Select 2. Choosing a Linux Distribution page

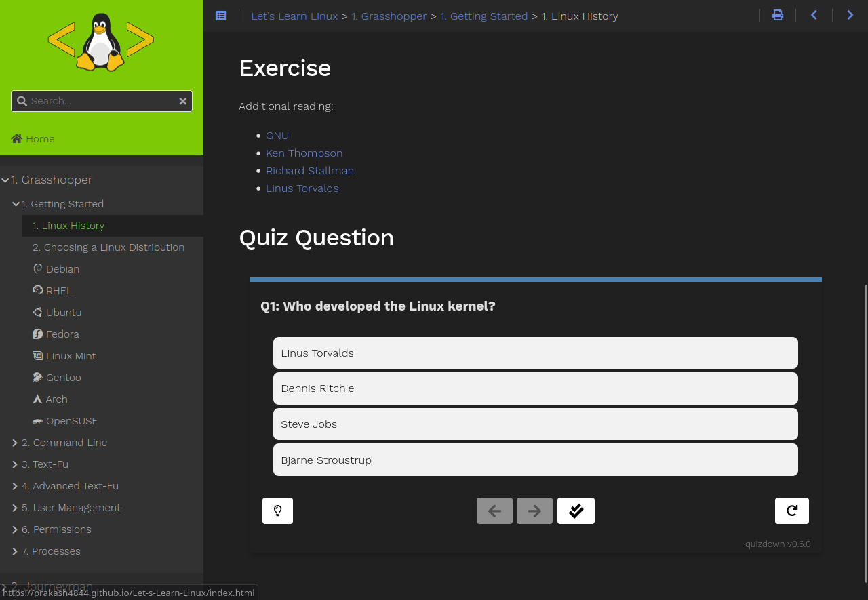click(108, 247)
